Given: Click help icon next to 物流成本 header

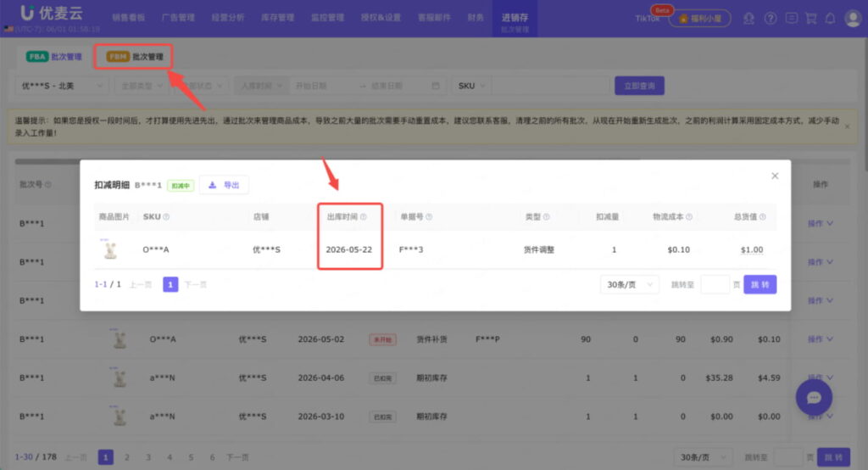Looking at the screenshot, I should point(688,216).
